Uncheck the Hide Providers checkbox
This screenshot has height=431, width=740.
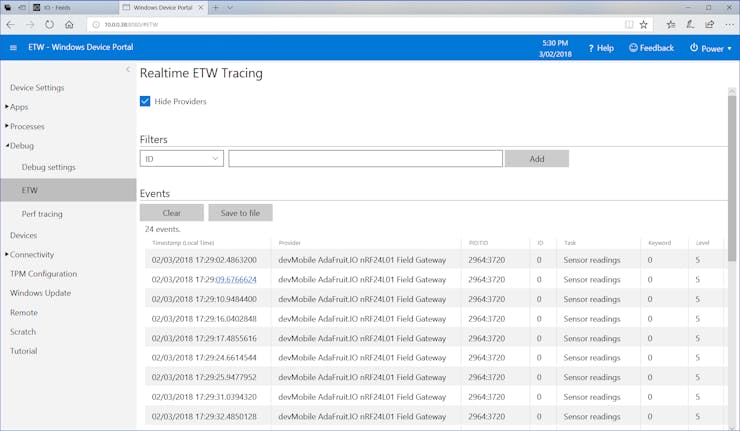coord(145,101)
